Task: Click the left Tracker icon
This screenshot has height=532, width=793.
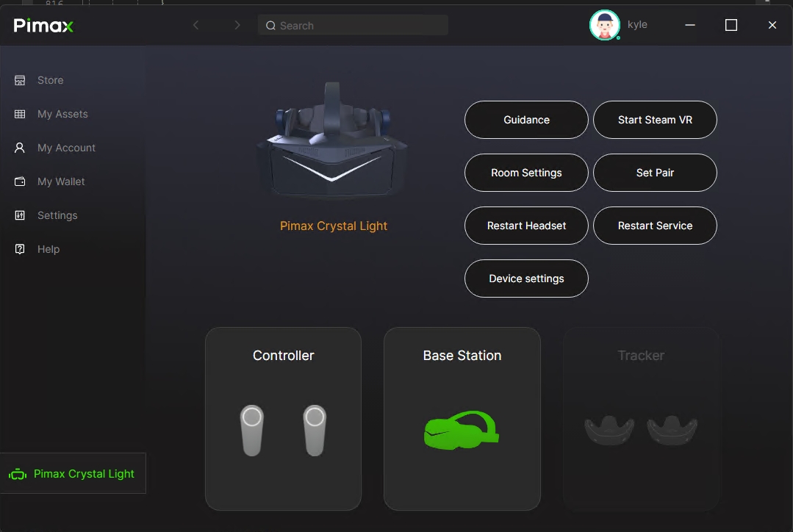Action: pos(609,431)
